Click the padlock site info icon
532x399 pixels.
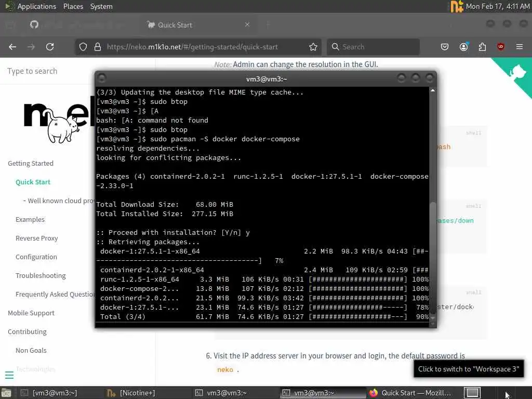[x=97, y=47]
